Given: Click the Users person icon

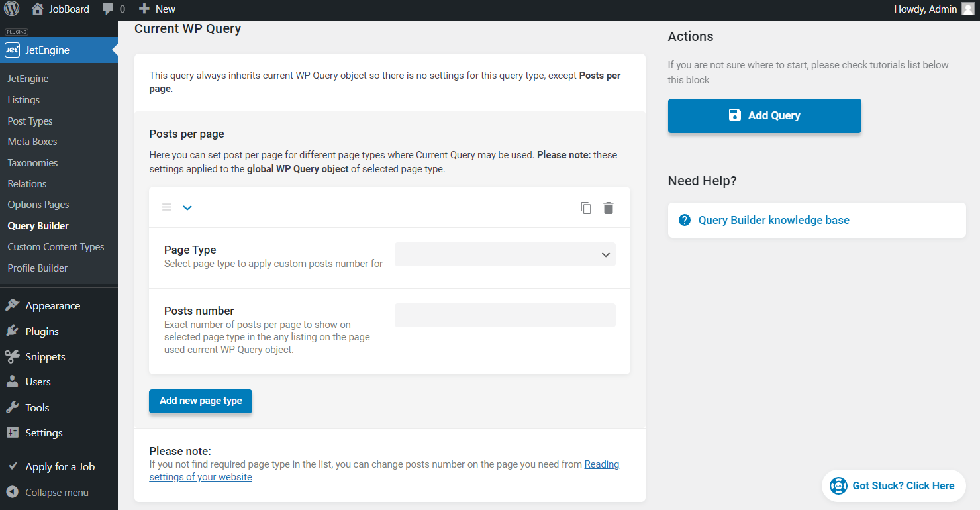Looking at the screenshot, I should (12, 382).
